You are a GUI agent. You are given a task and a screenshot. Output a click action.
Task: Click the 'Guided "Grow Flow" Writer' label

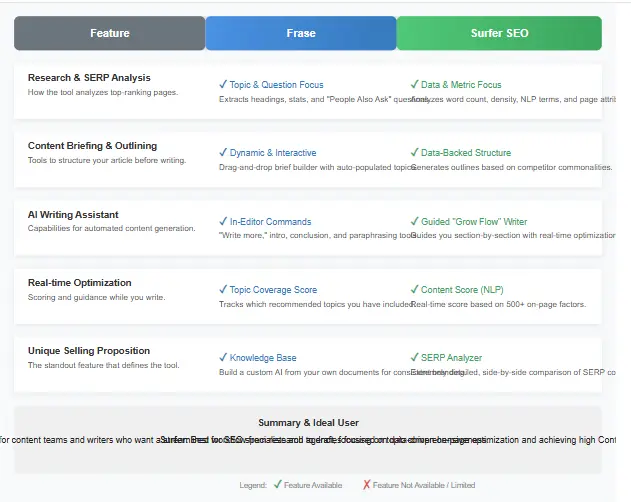(474, 221)
